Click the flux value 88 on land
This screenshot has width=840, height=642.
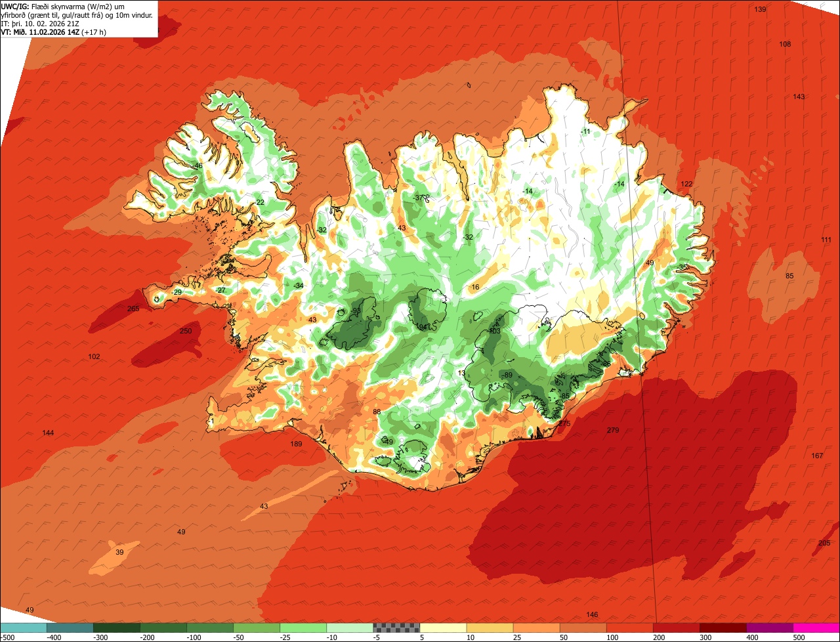tap(377, 412)
